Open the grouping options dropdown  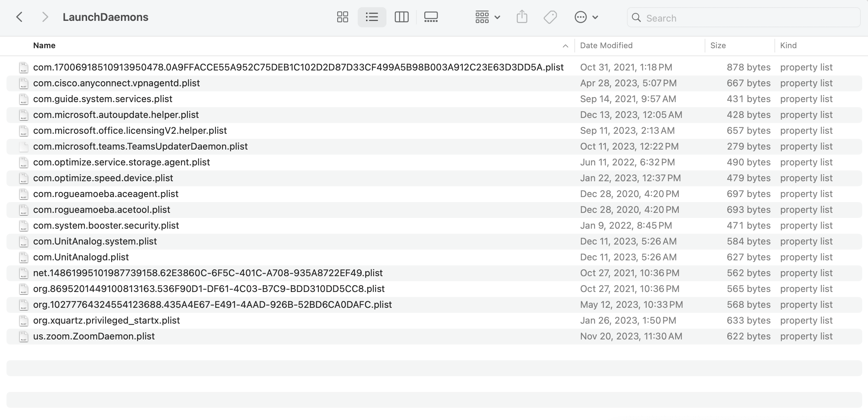[487, 17]
